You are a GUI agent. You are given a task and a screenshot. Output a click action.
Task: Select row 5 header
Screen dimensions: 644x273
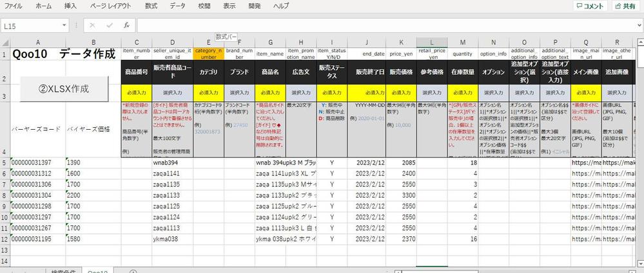coord(5,163)
